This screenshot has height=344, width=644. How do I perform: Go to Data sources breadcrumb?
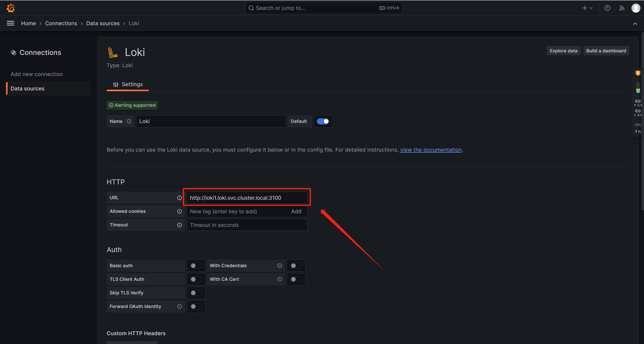coord(103,23)
